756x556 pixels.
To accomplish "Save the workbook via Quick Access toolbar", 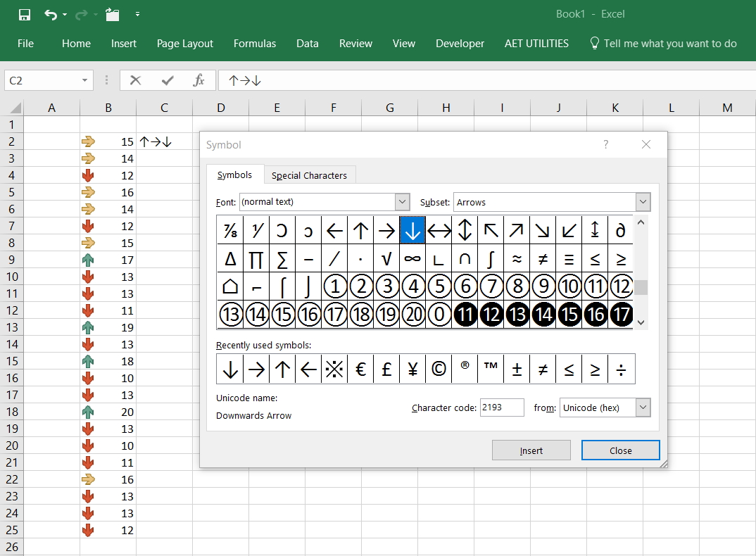I will point(23,13).
